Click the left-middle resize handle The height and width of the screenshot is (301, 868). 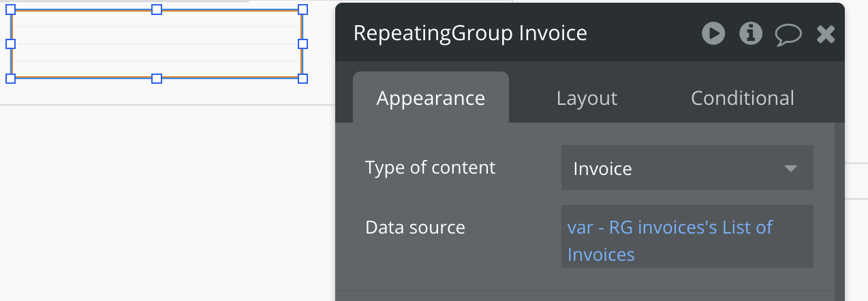(10, 44)
